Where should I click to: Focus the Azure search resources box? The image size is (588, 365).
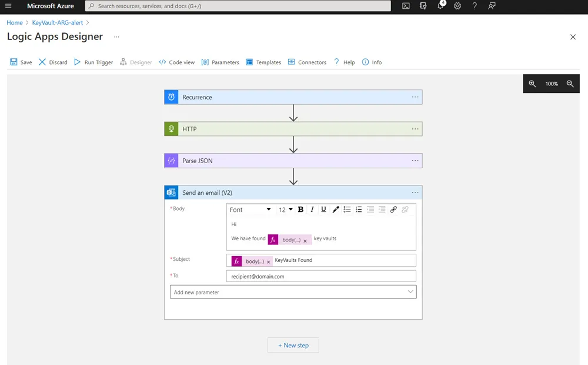[238, 6]
